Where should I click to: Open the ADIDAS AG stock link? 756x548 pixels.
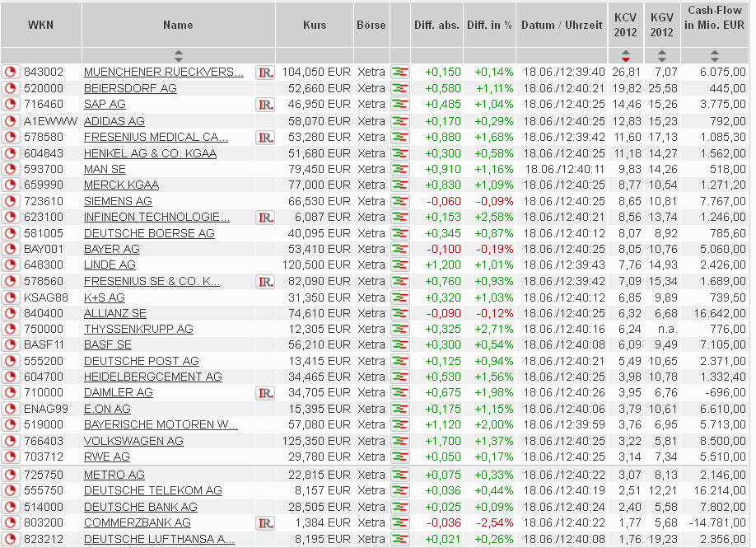click(114, 121)
